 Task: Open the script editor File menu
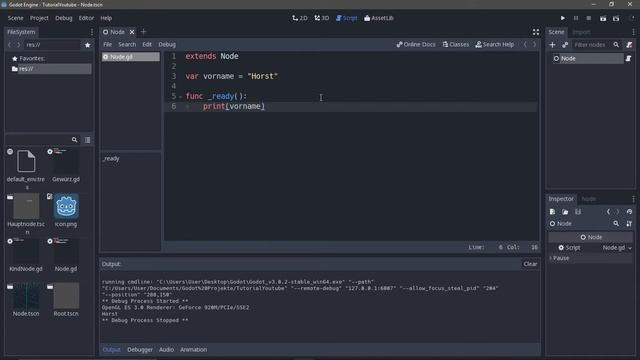(107, 44)
